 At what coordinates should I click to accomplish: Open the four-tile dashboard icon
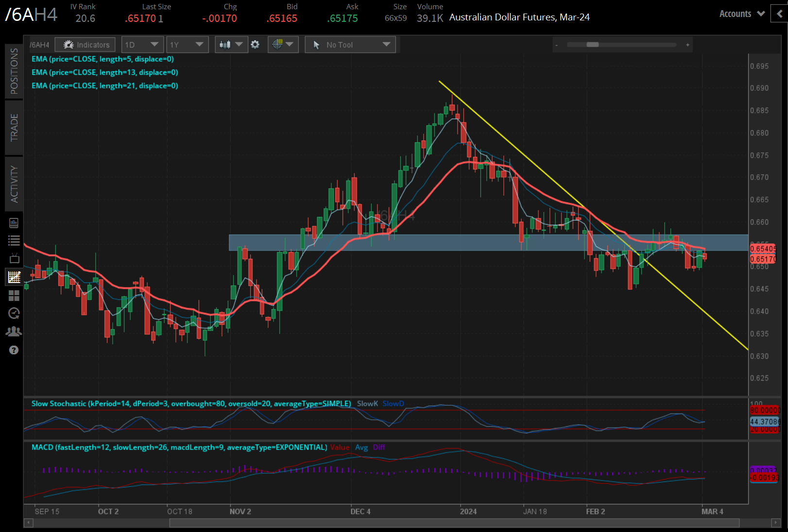(x=14, y=295)
